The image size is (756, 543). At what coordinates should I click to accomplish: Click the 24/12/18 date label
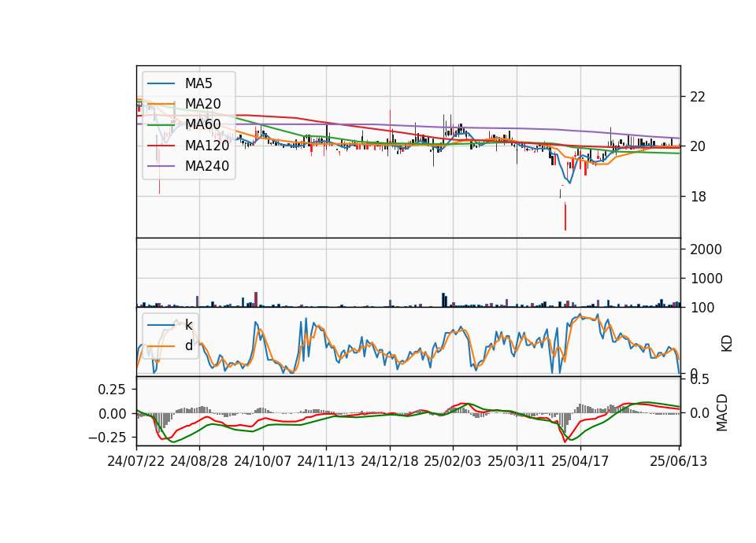(390, 461)
